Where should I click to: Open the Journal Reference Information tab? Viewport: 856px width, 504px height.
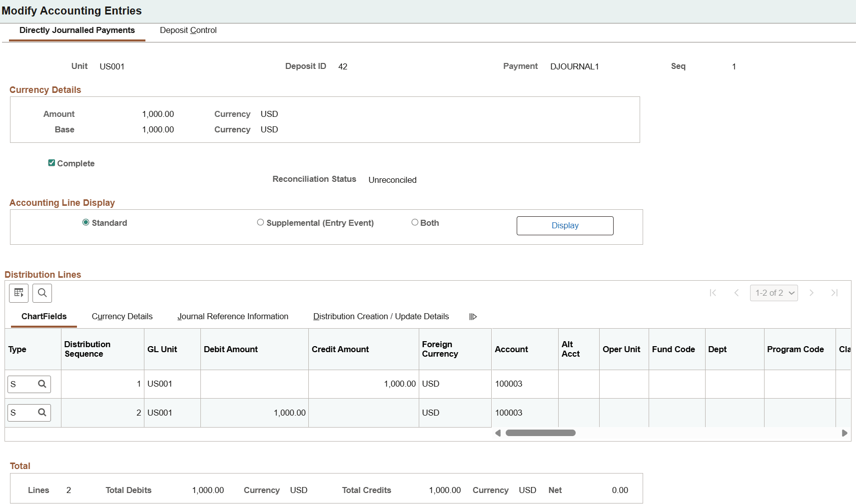coord(232,316)
